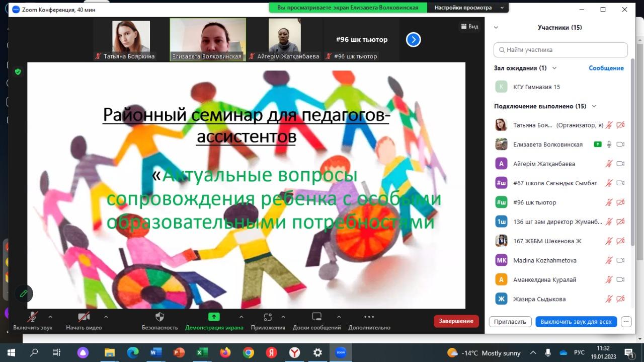Expand audio options arrow beside microphone
644x362 pixels.
point(50,317)
